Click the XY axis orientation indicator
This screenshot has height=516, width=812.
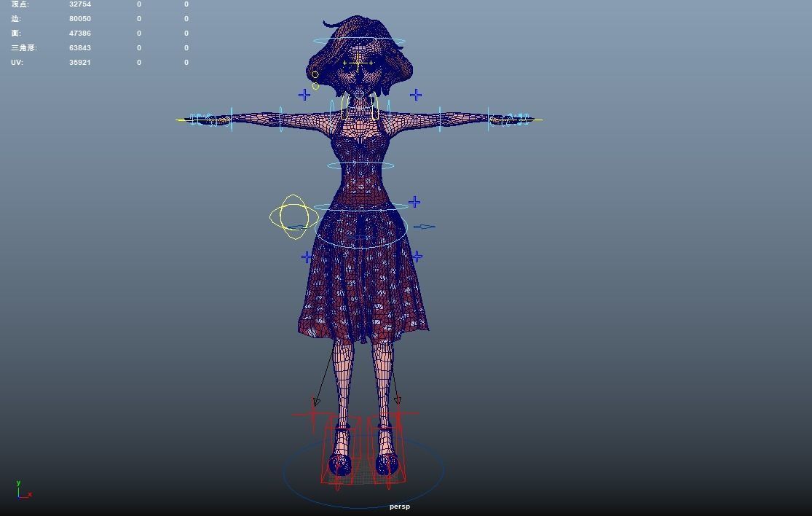coord(23,490)
